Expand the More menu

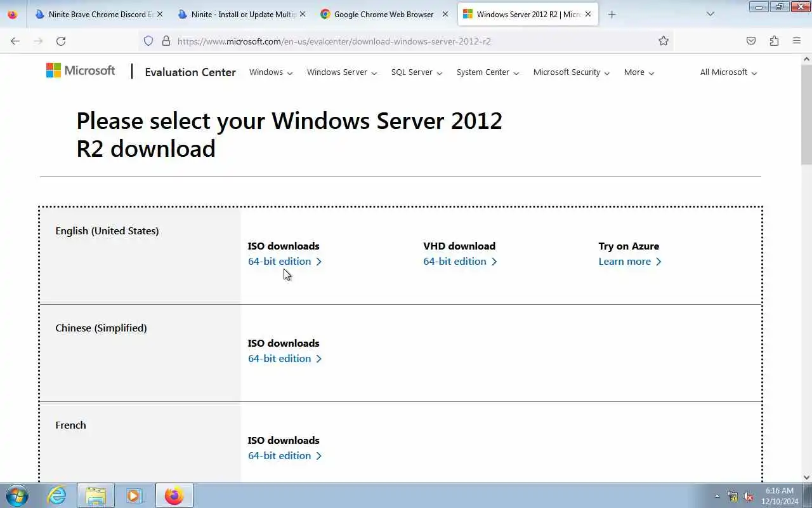click(x=639, y=72)
